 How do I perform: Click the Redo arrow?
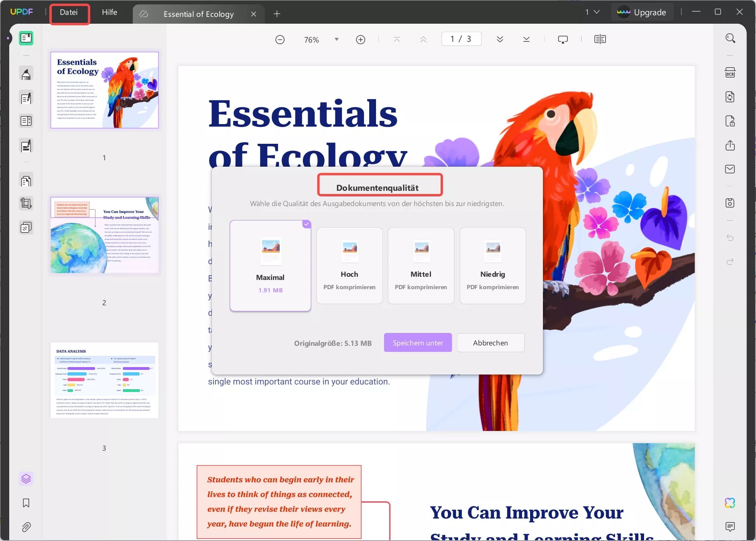pyautogui.click(x=730, y=262)
